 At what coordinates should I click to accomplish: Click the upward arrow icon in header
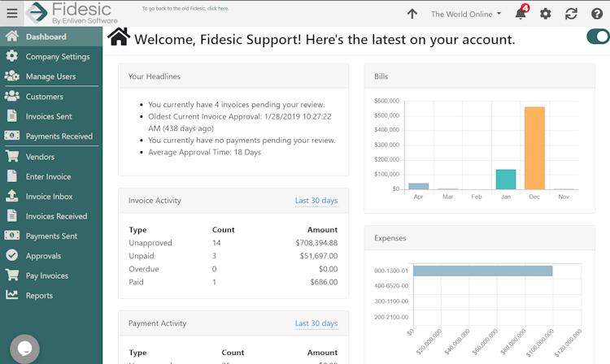(412, 14)
